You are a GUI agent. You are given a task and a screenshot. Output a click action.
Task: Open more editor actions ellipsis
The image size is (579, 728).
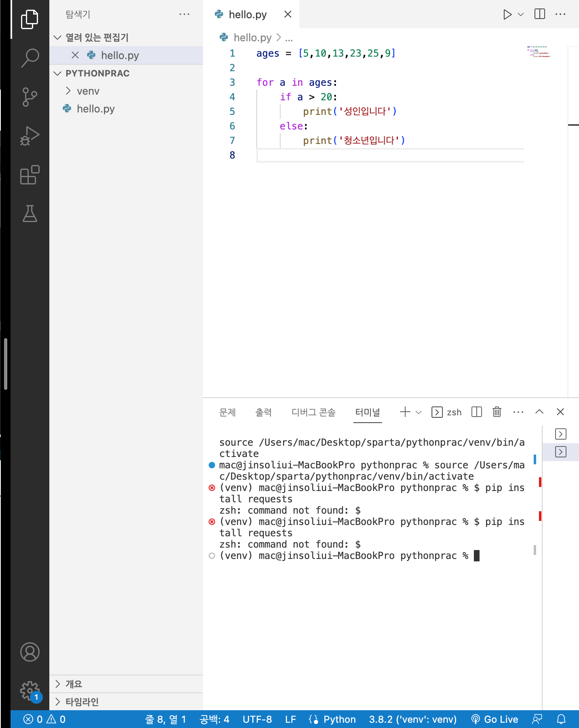coord(560,14)
